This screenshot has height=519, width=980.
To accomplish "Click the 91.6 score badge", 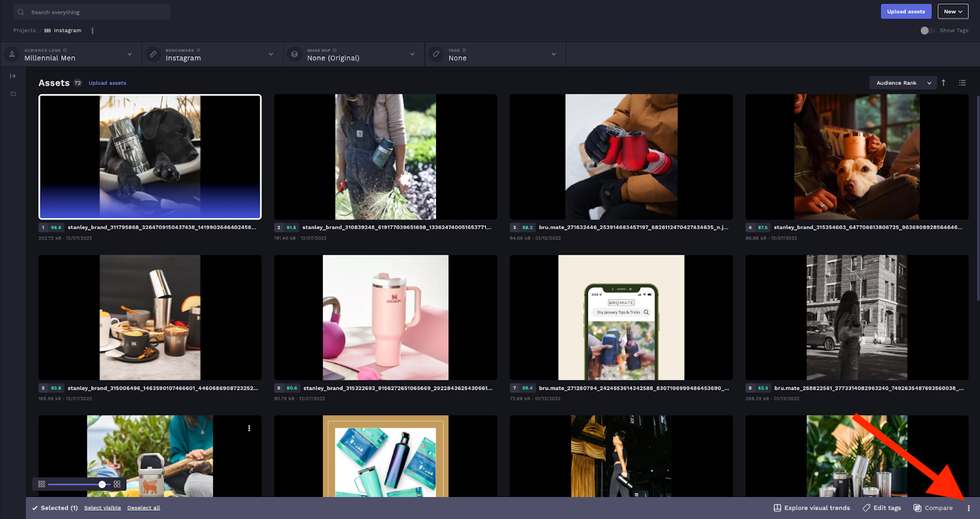I will pyautogui.click(x=291, y=228).
